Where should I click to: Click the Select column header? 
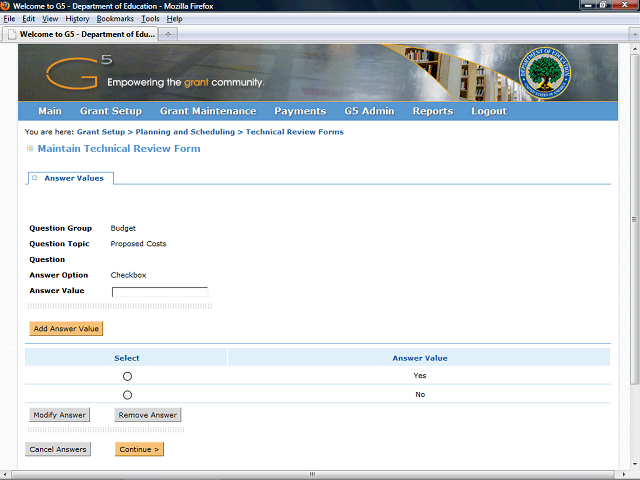(x=127, y=358)
